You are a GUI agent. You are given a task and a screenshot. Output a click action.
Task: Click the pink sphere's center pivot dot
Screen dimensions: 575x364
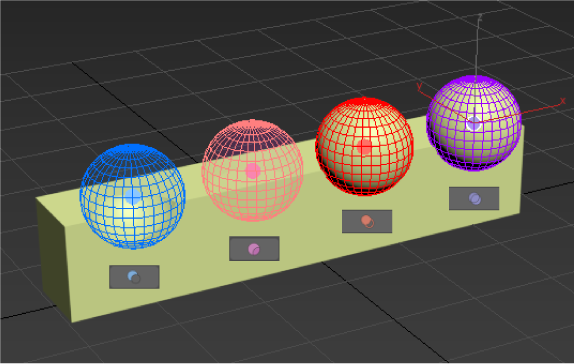pyautogui.click(x=253, y=171)
